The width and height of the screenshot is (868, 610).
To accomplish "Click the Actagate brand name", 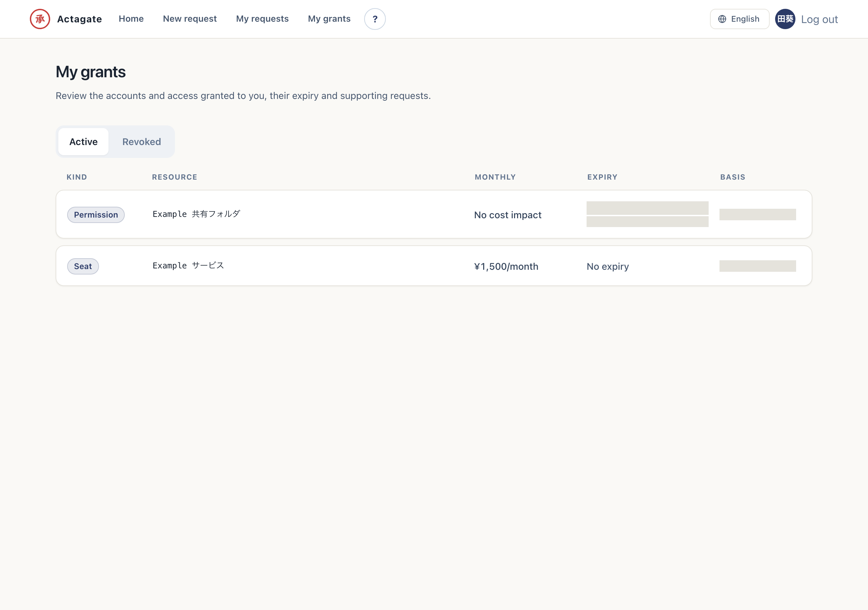I will pos(79,19).
